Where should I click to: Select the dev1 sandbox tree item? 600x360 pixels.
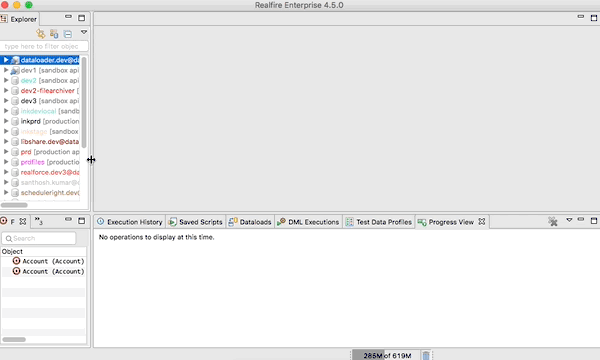point(40,70)
